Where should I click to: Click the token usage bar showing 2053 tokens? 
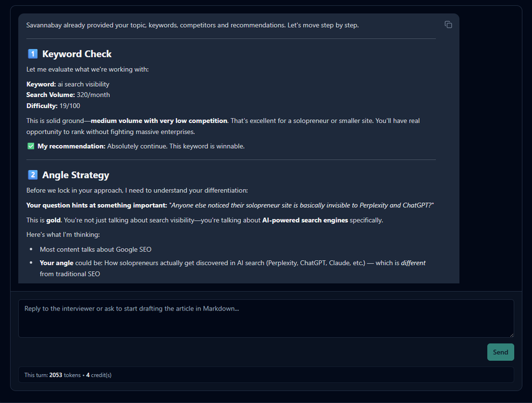[266, 375]
